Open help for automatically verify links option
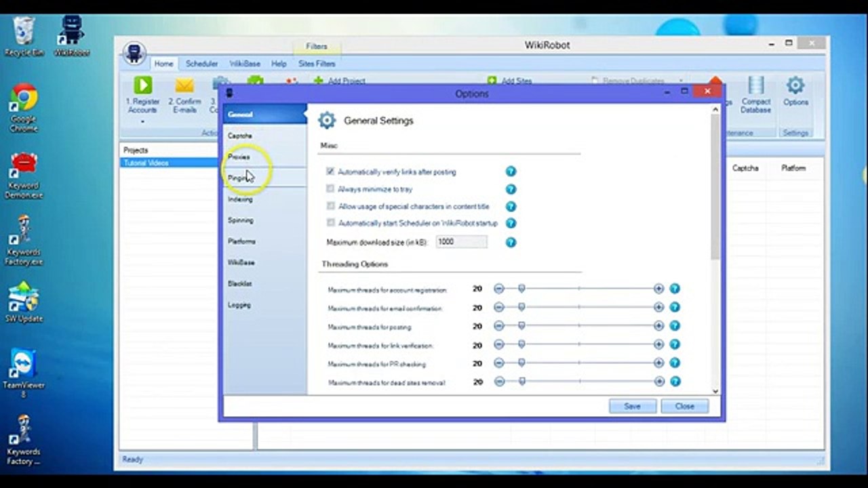This screenshot has width=868, height=488. pyautogui.click(x=511, y=172)
